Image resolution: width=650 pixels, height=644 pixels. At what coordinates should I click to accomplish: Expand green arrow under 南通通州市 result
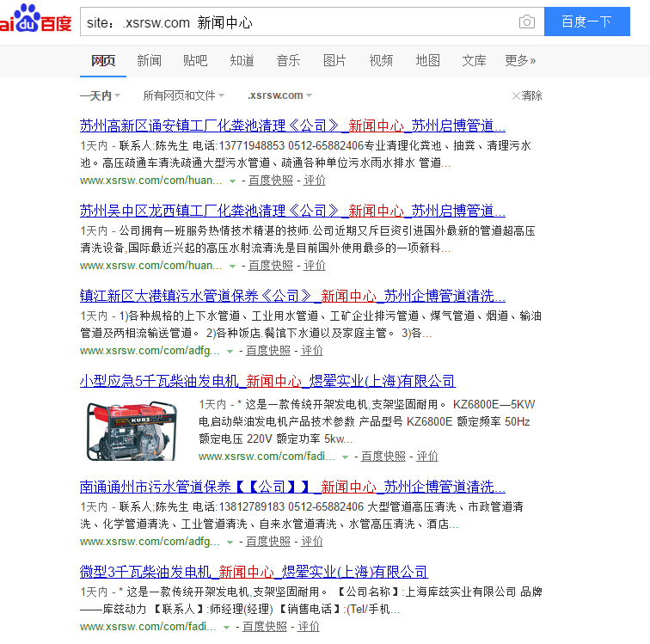point(230,543)
